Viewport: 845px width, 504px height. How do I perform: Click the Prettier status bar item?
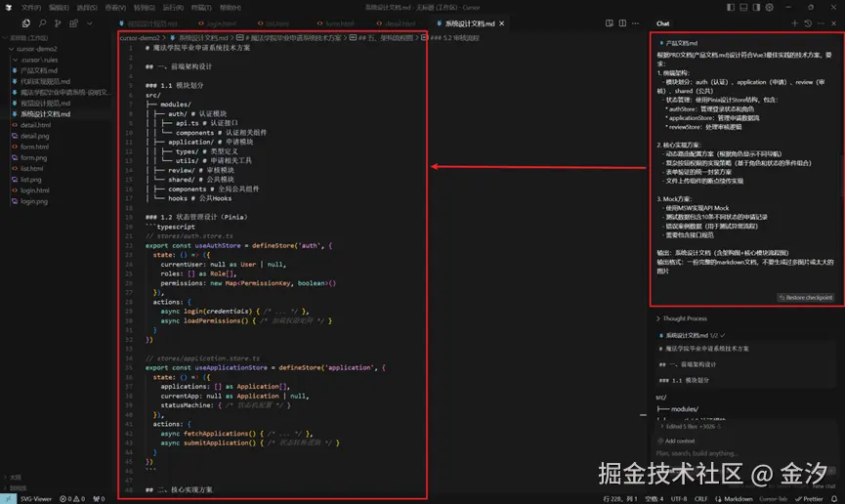click(x=809, y=499)
